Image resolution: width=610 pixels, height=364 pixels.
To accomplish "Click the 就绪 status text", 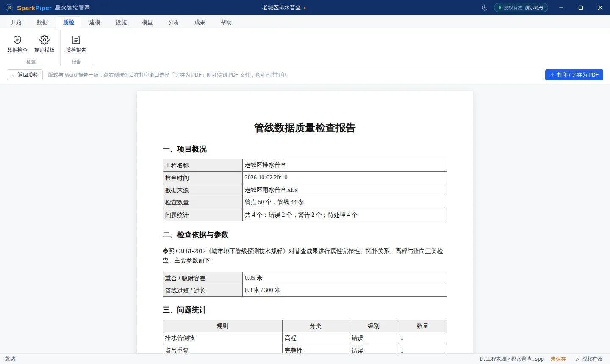I will tap(10, 359).
